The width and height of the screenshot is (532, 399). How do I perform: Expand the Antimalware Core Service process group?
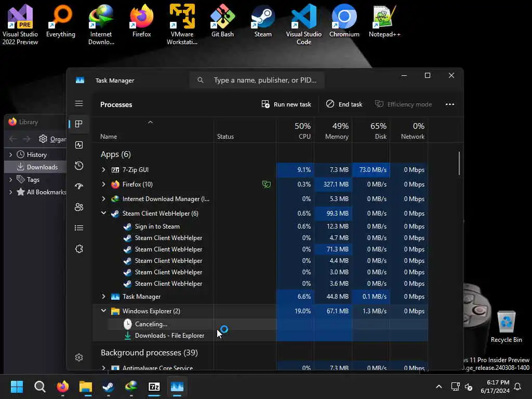(x=103, y=368)
